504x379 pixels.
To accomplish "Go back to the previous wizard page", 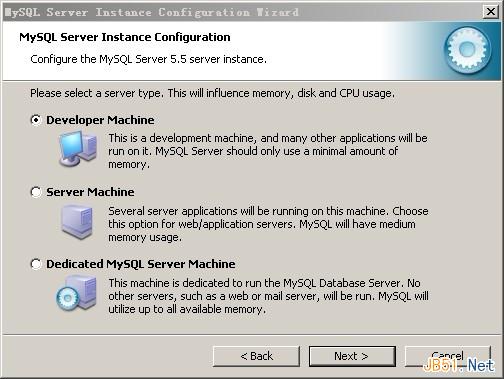I will pos(256,356).
